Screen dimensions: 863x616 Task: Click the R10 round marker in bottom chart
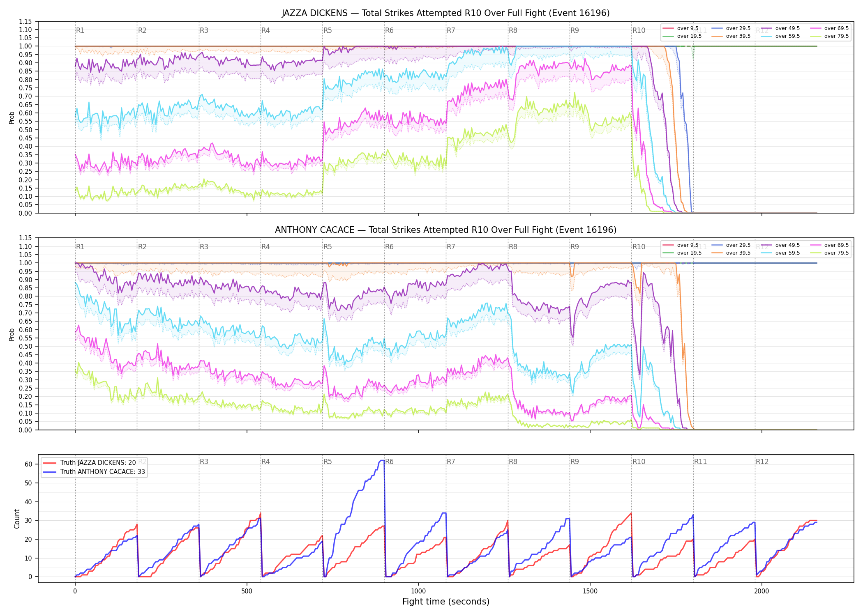tap(639, 462)
